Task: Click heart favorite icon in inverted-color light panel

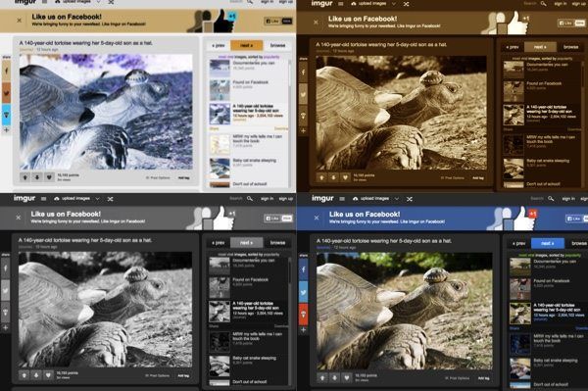Action: [49, 177]
